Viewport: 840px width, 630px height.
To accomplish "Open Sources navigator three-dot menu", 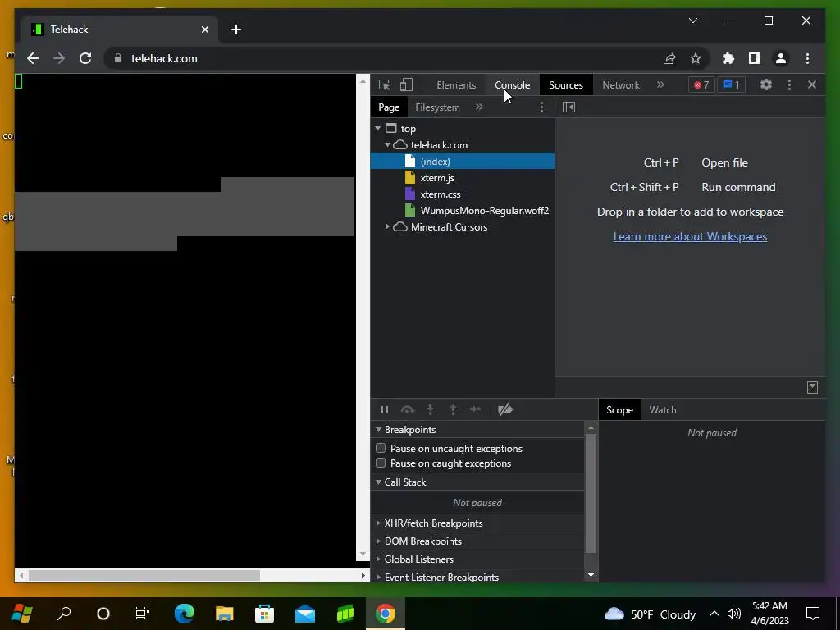I will pyautogui.click(x=541, y=107).
